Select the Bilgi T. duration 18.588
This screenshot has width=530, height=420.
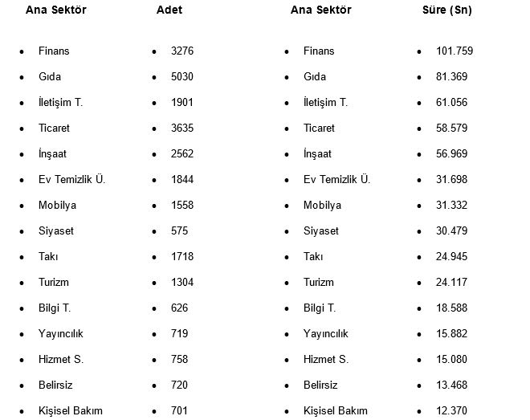(452, 308)
